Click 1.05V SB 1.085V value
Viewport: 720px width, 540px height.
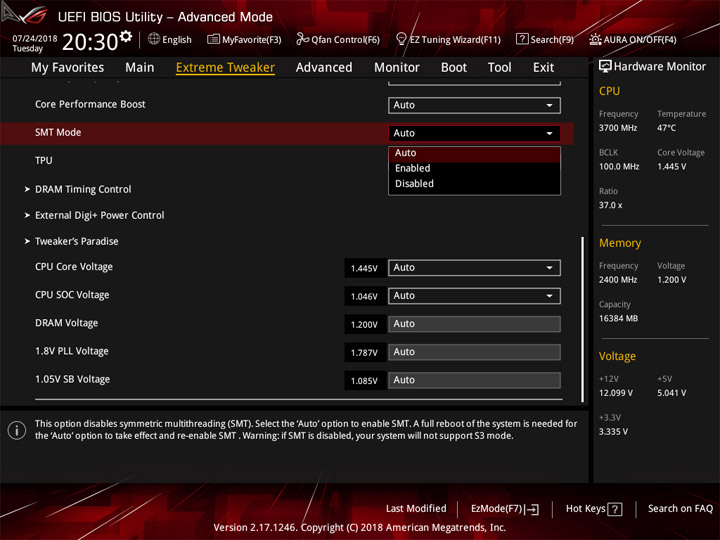(x=365, y=380)
